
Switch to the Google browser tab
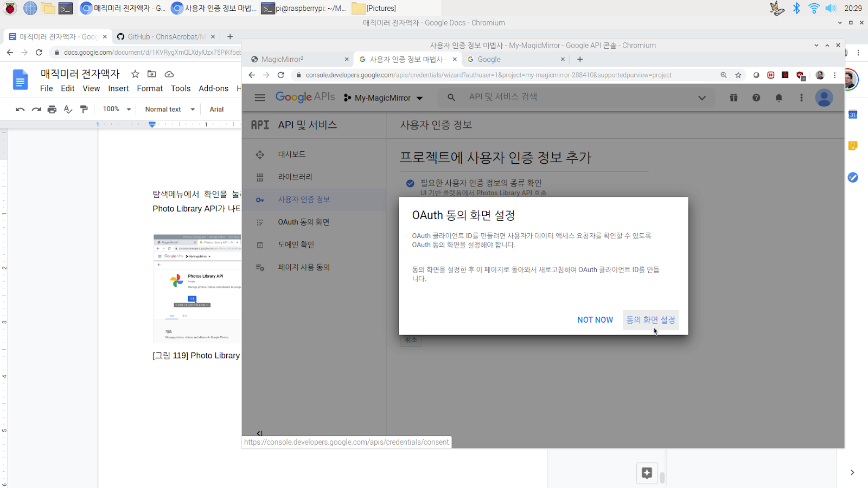515,59
